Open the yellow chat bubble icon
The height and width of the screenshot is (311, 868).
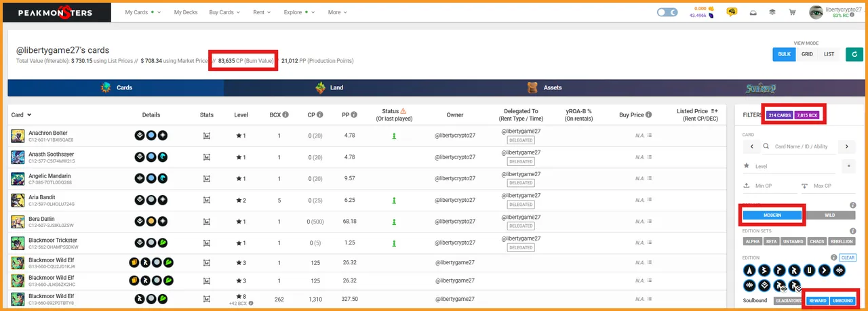[732, 12]
